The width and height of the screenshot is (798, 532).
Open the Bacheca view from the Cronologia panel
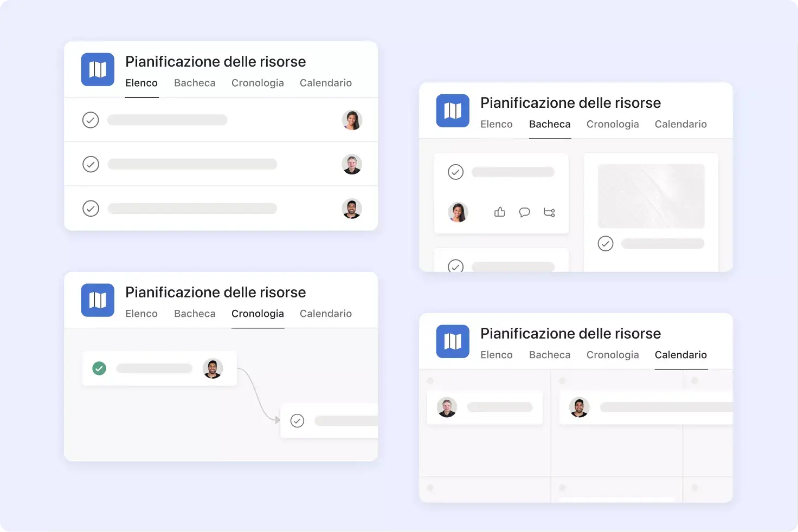194,313
